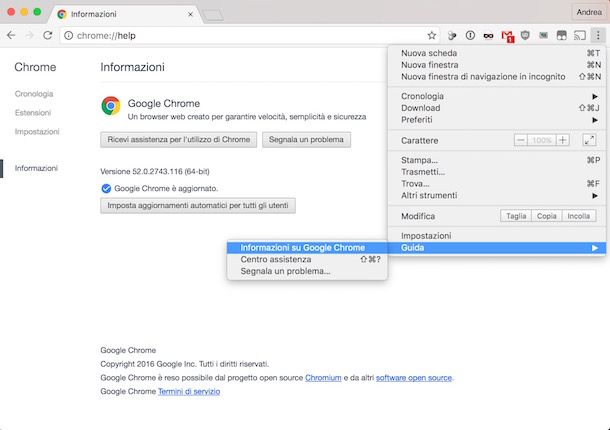This screenshot has height=430, width=610.
Task: Close the Informazioni tab
Action: tap(190, 14)
